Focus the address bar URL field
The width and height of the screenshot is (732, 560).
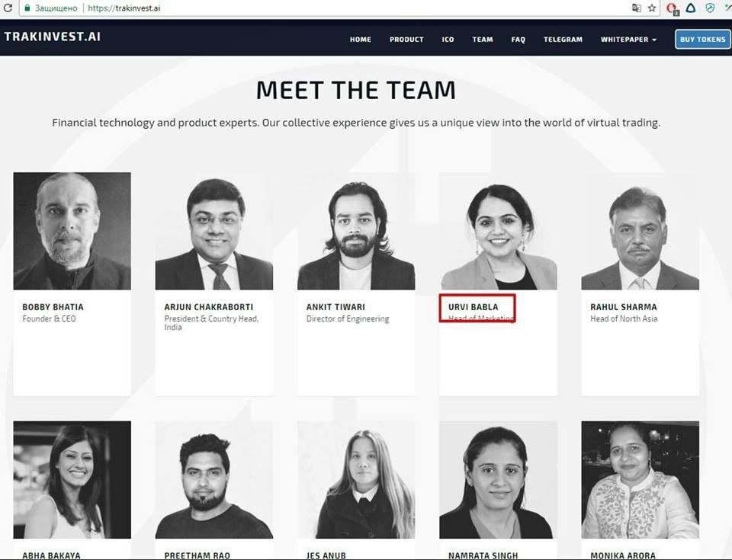[327, 8]
